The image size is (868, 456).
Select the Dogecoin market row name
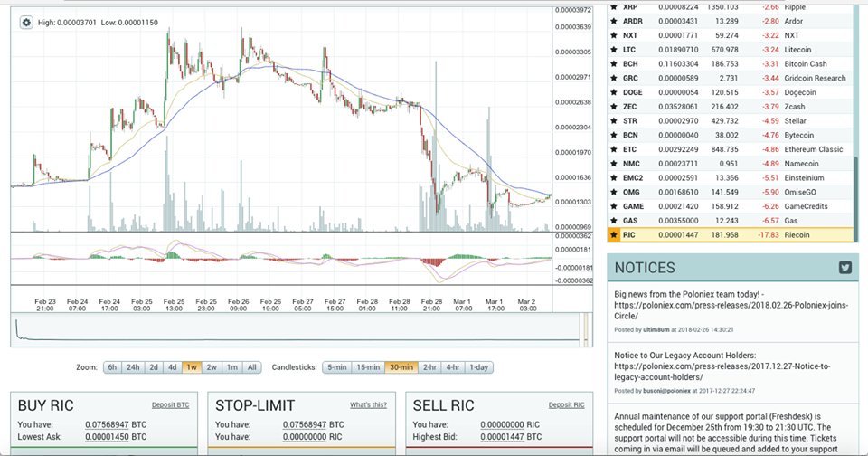[x=800, y=92]
